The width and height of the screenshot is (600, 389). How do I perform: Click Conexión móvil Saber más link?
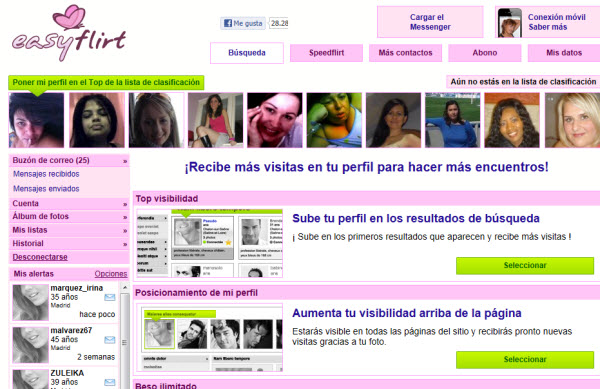(x=557, y=22)
